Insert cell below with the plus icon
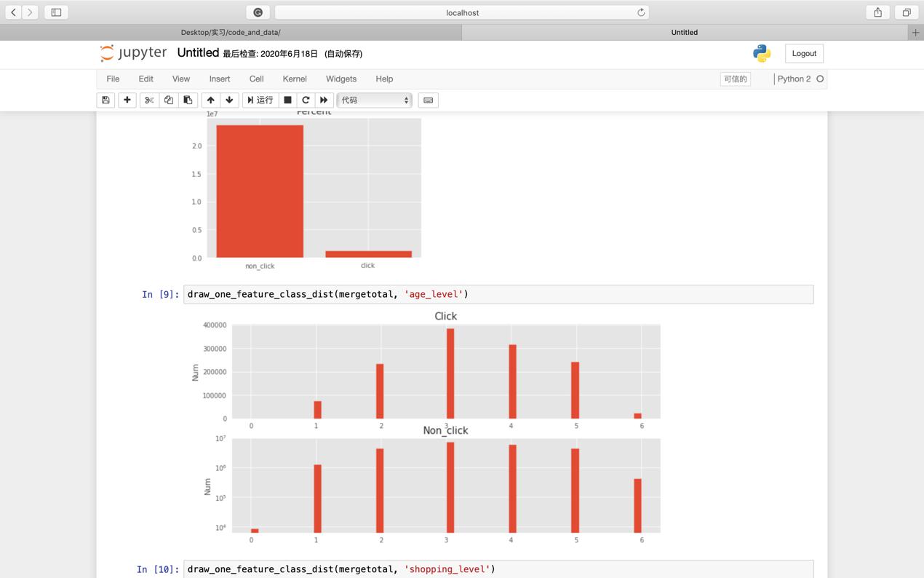This screenshot has height=578, width=924. click(x=127, y=100)
